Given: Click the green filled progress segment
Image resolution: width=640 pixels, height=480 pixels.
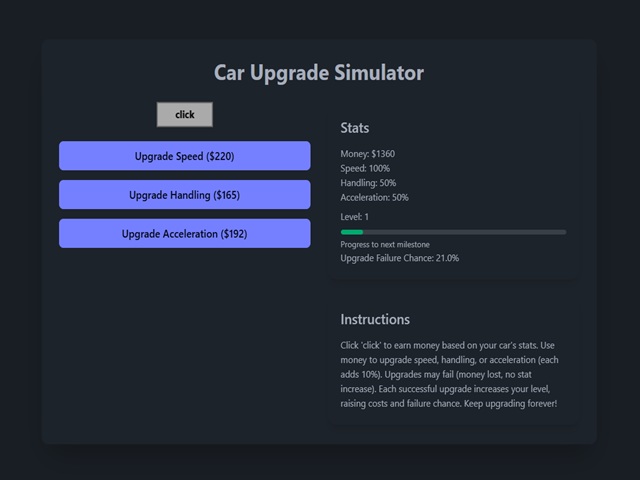Looking at the screenshot, I should click(x=352, y=232).
